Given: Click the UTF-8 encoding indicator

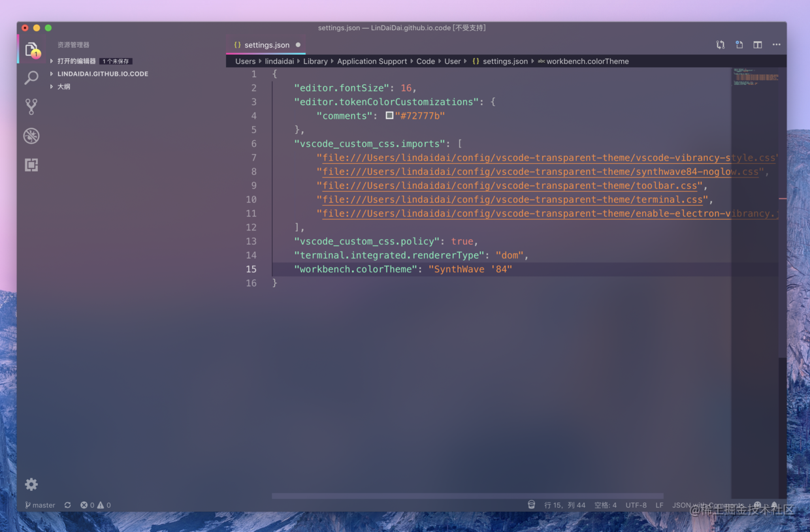Looking at the screenshot, I should coord(636,505).
